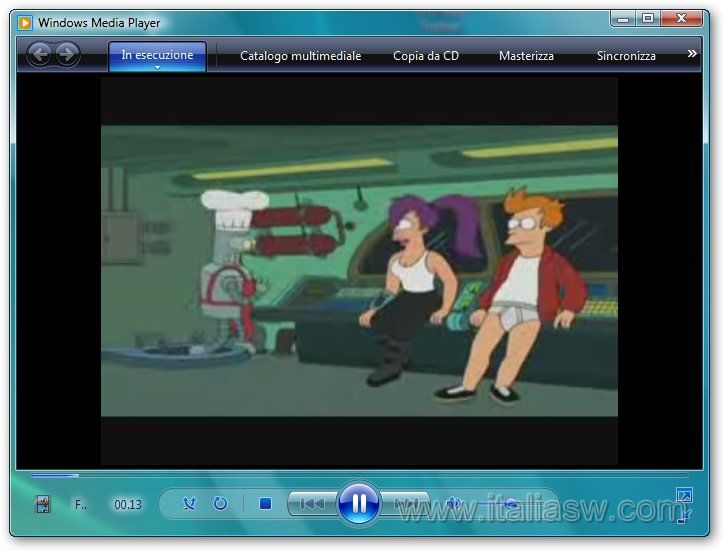Image resolution: width=724 pixels, height=551 pixels.
Task: Click the elapsed time 00.13
Action: point(128,504)
